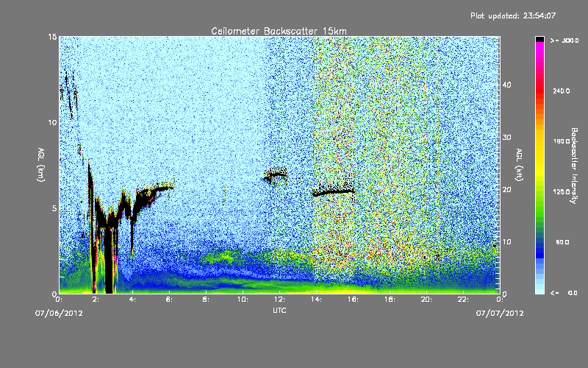Click the "240.0" colorbar label
Screen dimensions: 588x368
pyautogui.click(x=562, y=91)
